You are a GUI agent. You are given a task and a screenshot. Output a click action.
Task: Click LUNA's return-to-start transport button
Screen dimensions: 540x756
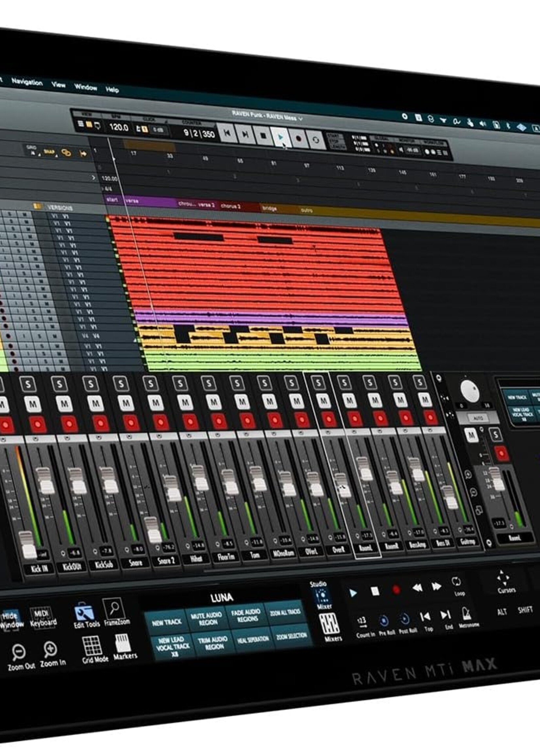[227, 133]
